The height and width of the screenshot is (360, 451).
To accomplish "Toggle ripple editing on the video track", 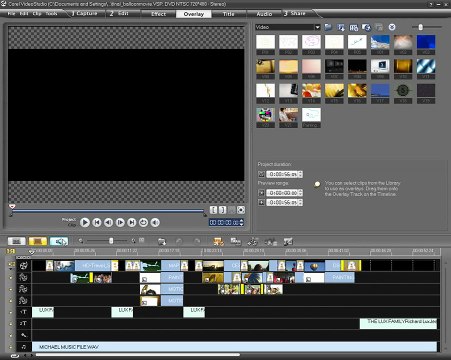I will click(12, 264).
